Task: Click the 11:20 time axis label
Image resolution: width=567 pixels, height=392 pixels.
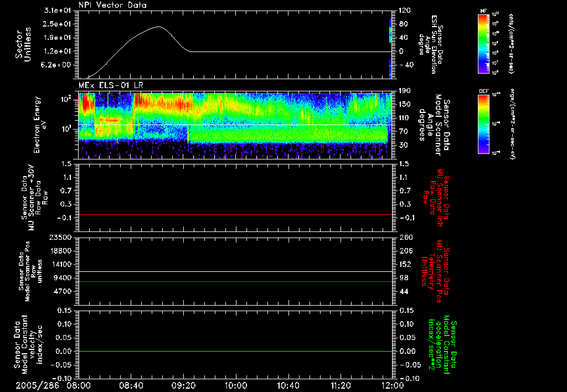Action: coord(340,384)
